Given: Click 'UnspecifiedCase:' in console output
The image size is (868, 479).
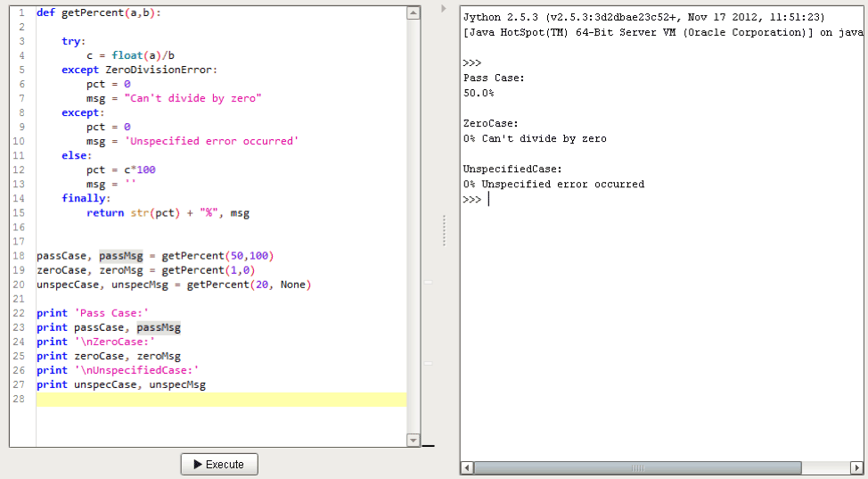Looking at the screenshot, I should click(512, 169).
